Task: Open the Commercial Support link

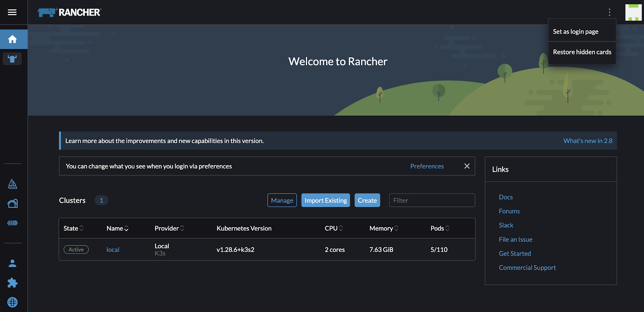Action: click(x=527, y=268)
